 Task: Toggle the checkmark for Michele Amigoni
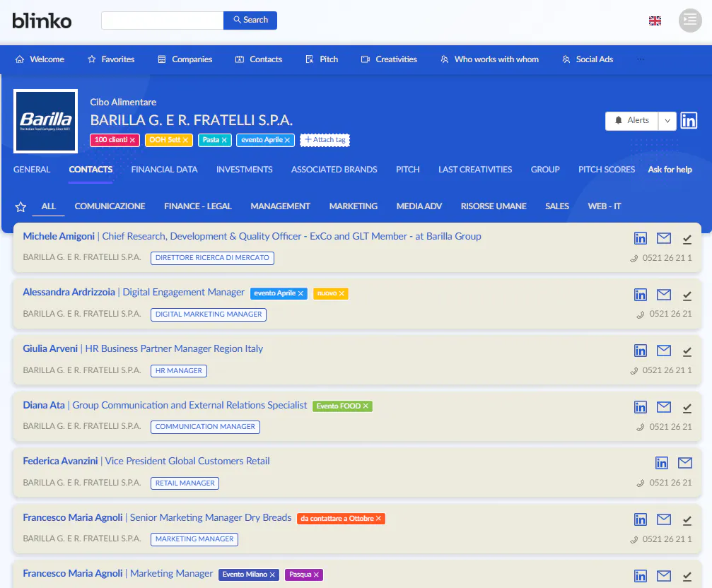(687, 239)
